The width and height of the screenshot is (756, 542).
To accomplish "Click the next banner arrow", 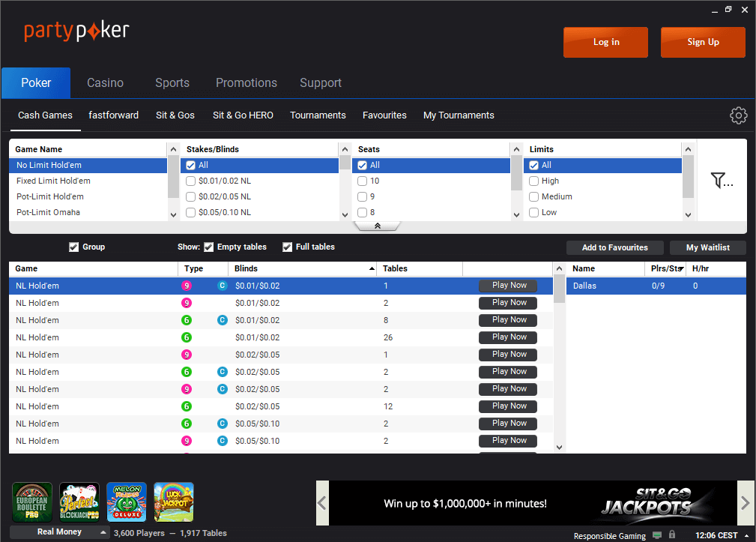I will 746,503.
